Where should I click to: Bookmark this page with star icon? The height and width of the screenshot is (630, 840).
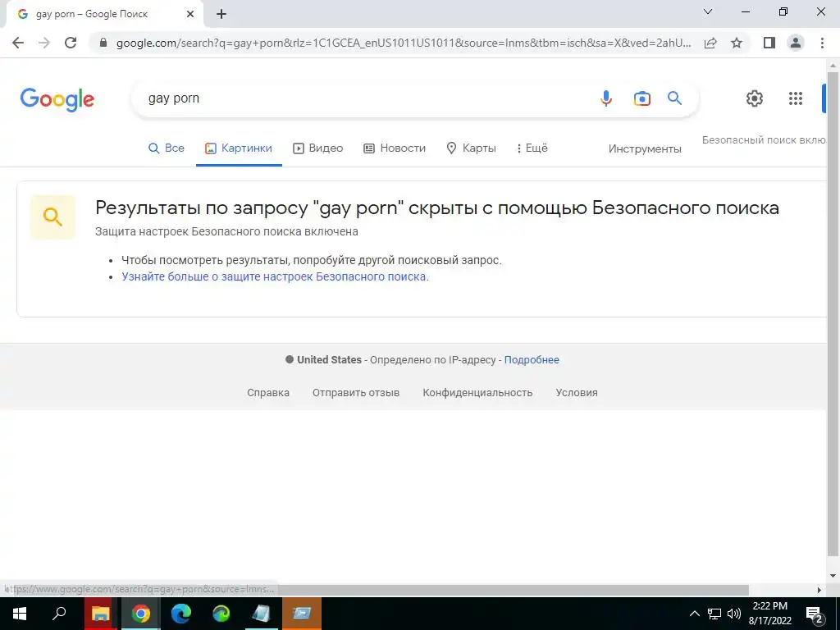737,43
